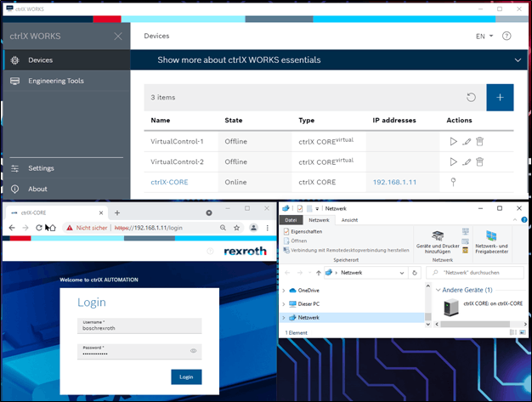532x402 pixels.
Task: Click the Username input field
Action: pyautogui.click(x=139, y=326)
